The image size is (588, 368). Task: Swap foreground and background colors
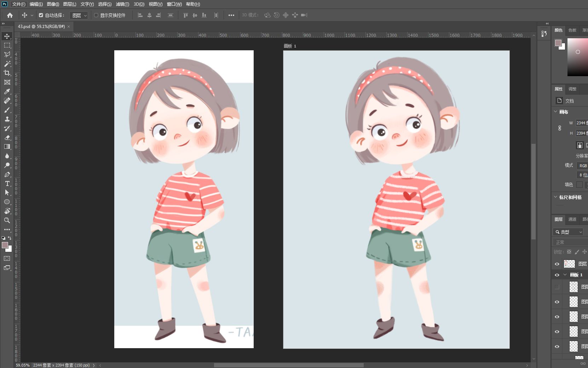coord(10,238)
